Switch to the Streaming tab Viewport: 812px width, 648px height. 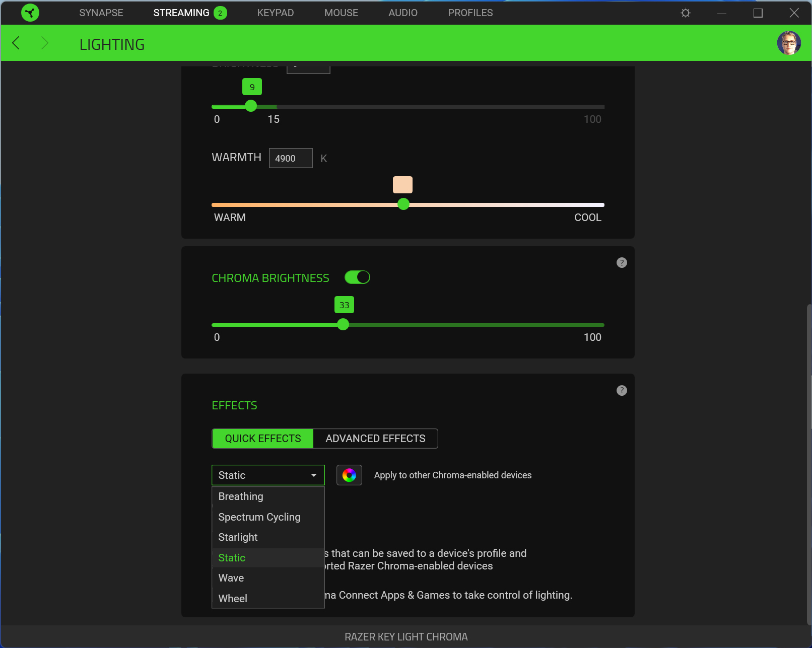pyautogui.click(x=181, y=13)
